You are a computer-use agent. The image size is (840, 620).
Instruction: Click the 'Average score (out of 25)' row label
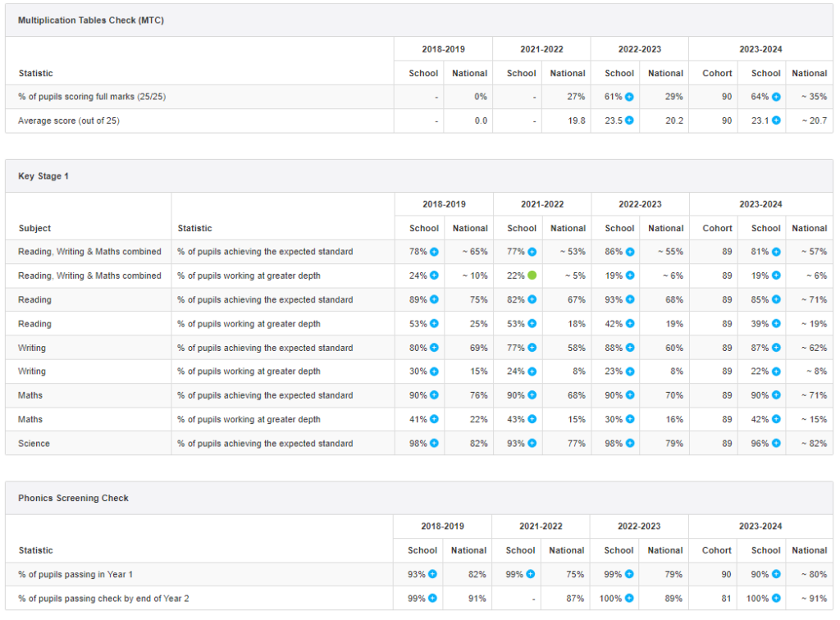click(x=69, y=121)
